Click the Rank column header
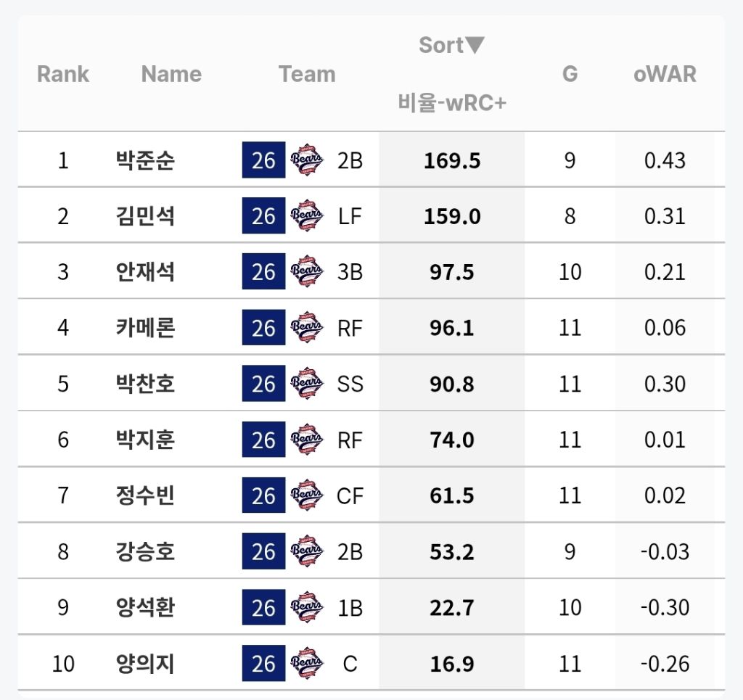 tap(63, 74)
